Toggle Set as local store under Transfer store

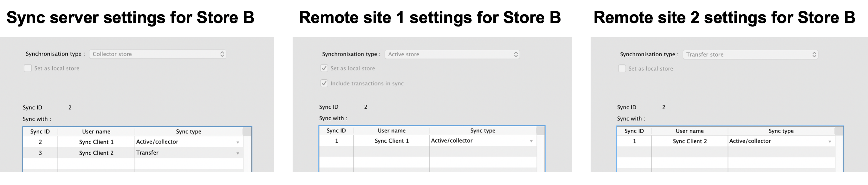622,69
